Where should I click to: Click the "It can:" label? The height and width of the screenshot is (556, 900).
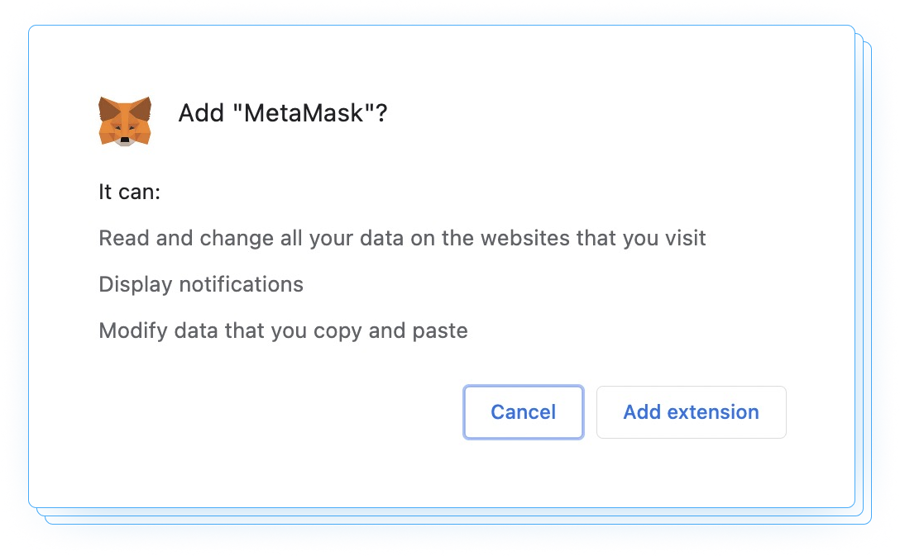click(x=129, y=192)
